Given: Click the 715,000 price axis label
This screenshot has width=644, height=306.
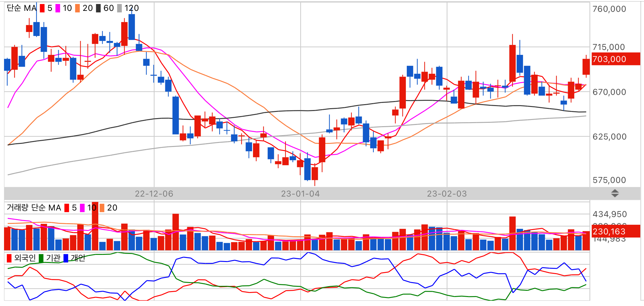Looking at the screenshot, I should 609,47.
